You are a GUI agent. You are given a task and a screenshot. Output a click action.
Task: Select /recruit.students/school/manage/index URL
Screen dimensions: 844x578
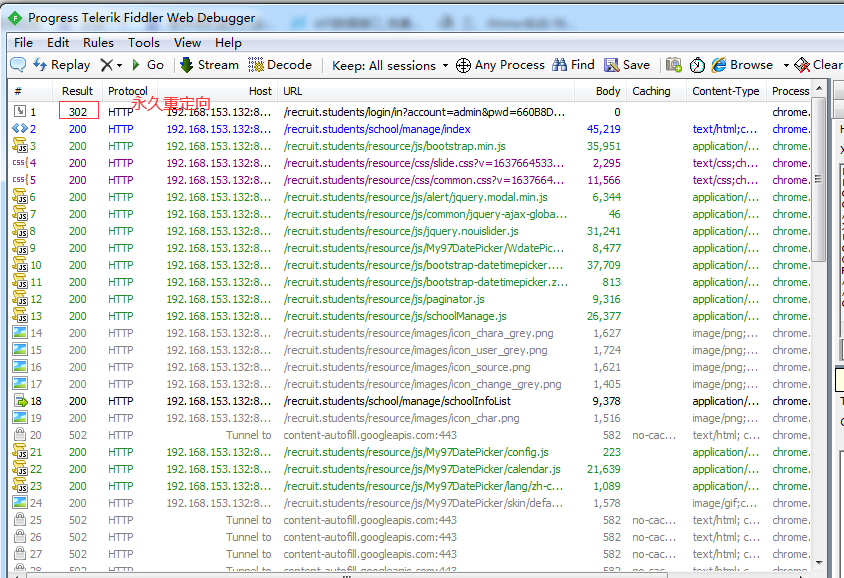377,129
